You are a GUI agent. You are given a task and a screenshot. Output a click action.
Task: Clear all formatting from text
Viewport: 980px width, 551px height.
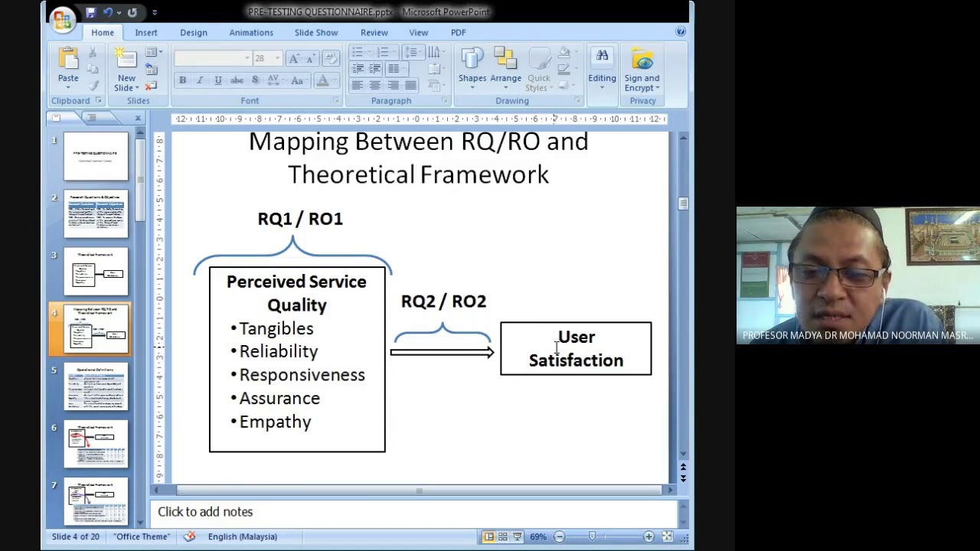(331, 59)
